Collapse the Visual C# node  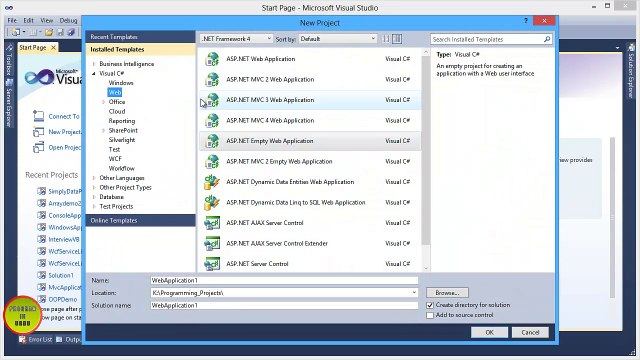[x=94, y=73]
